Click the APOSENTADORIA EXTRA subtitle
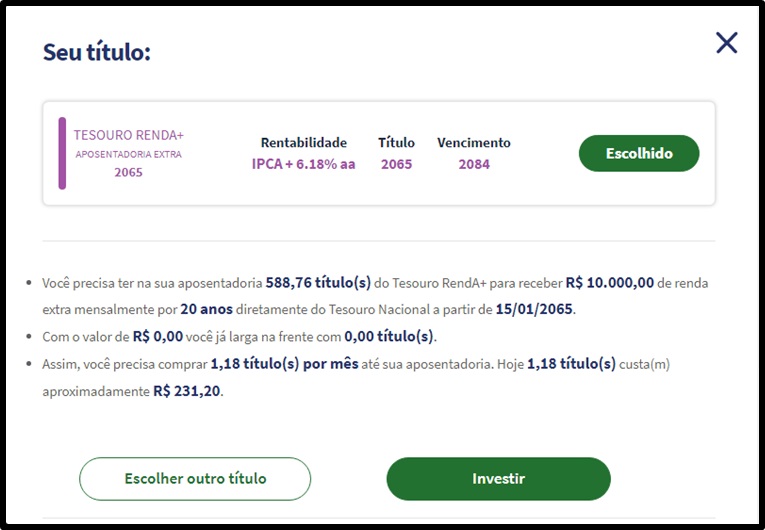The width and height of the screenshot is (765, 530). (128, 154)
